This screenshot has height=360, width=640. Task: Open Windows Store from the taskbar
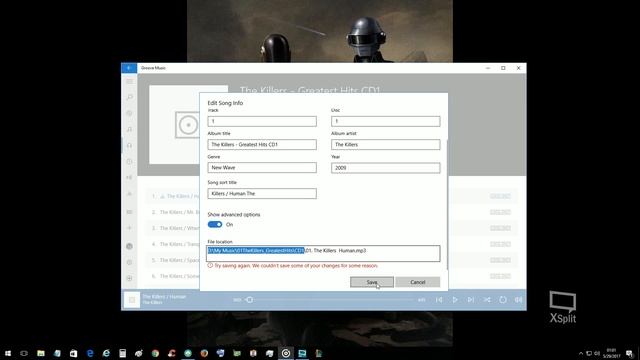tap(73, 353)
